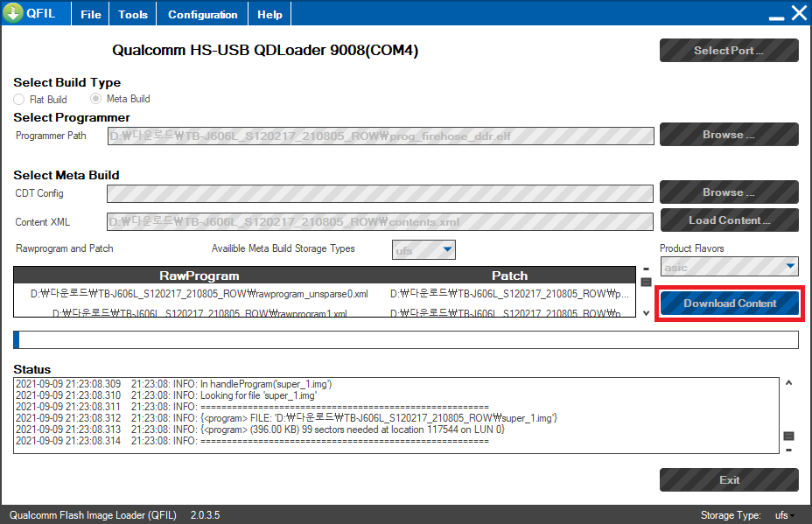This screenshot has width=812, height=524.
Task: Click log line with FILE path super_1.img
Action: tap(287, 418)
